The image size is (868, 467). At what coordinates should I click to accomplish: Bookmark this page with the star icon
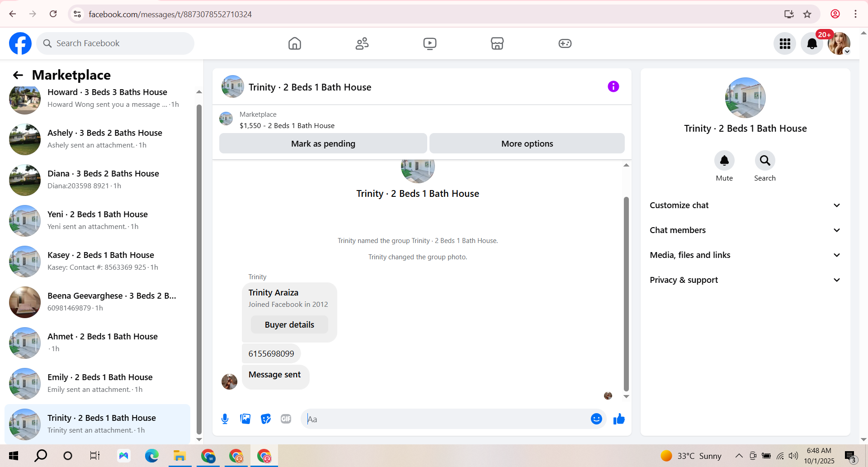pos(807,14)
